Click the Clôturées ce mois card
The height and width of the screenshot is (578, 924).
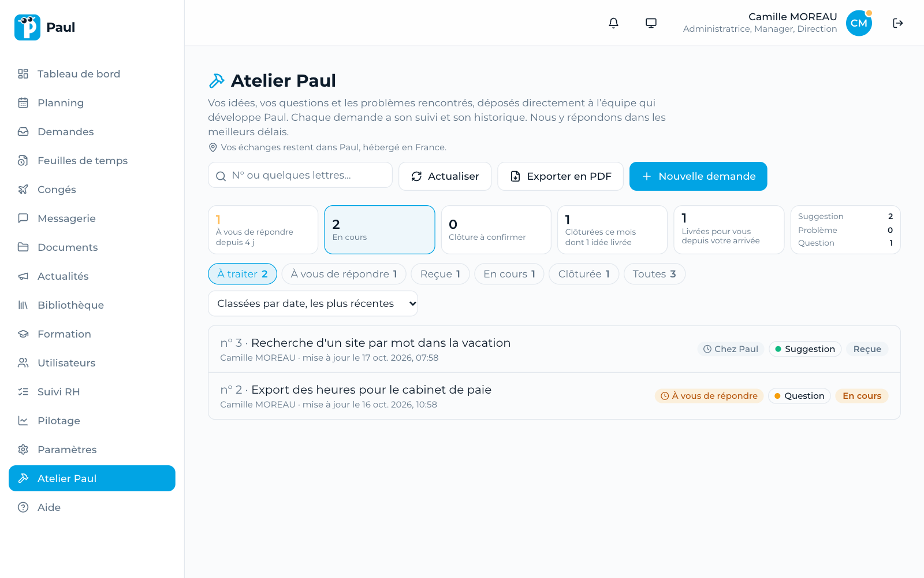[612, 229]
